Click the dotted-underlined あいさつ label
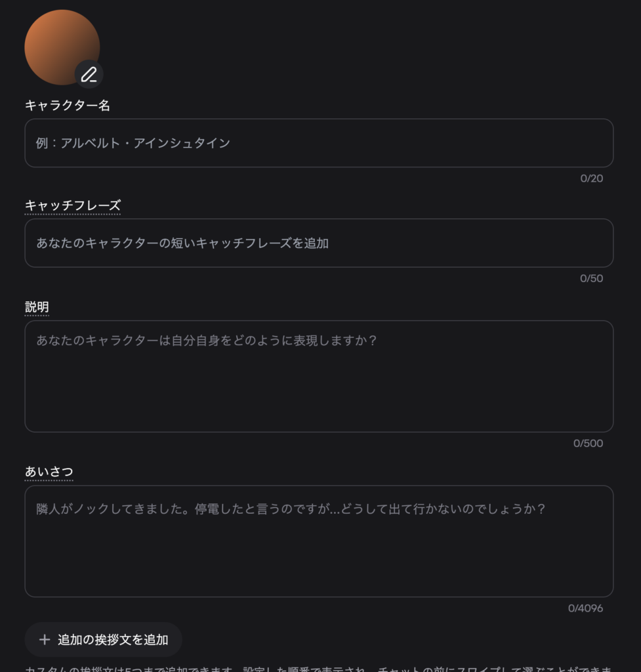The width and height of the screenshot is (641, 672). tap(49, 472)
